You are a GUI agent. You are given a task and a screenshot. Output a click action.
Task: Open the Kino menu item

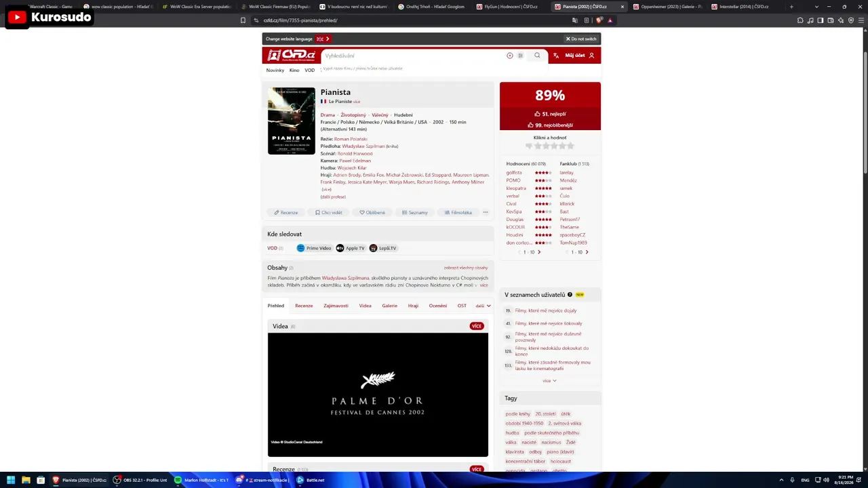pyautogui.click(x=294, y=70)
